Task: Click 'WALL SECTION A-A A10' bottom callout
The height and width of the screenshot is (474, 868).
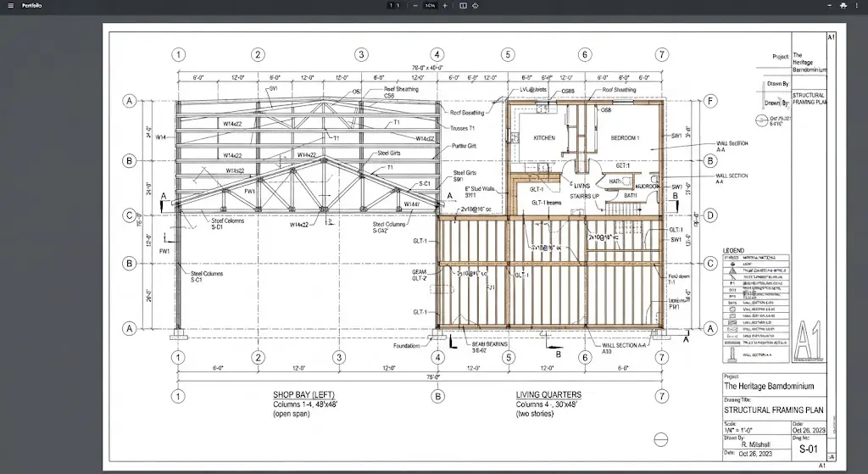Action: pyautogui.click(x=623, y=349)
